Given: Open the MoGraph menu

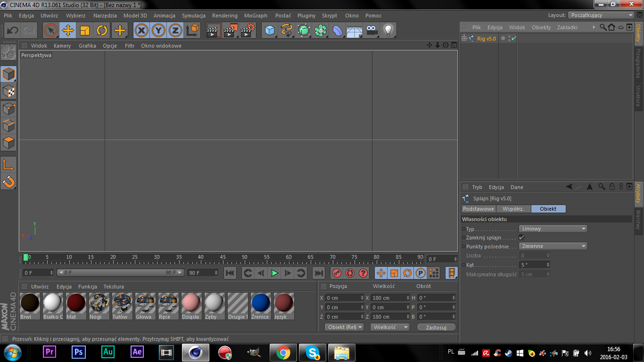Looking at the screenshot, I should coord(256,16).
